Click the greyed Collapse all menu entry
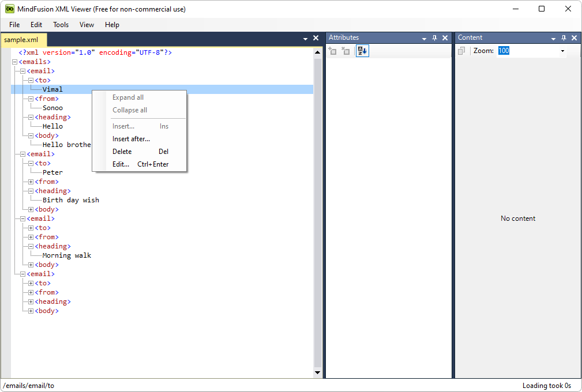The image size is (582, 392). 139,110
